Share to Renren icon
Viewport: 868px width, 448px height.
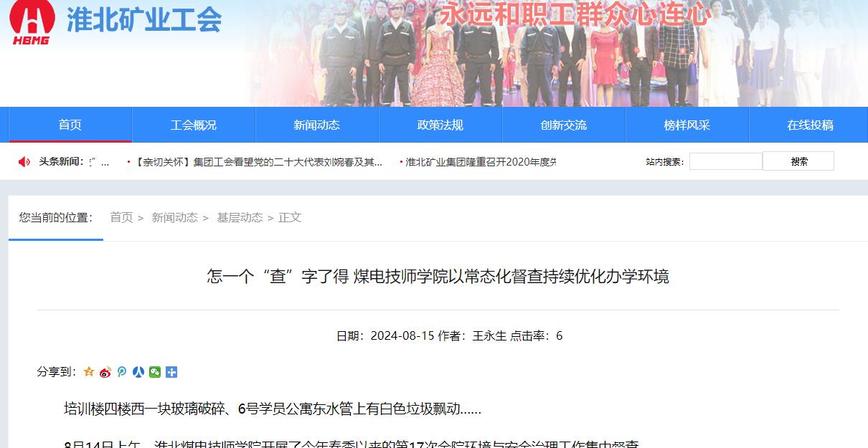click(138, 372)
